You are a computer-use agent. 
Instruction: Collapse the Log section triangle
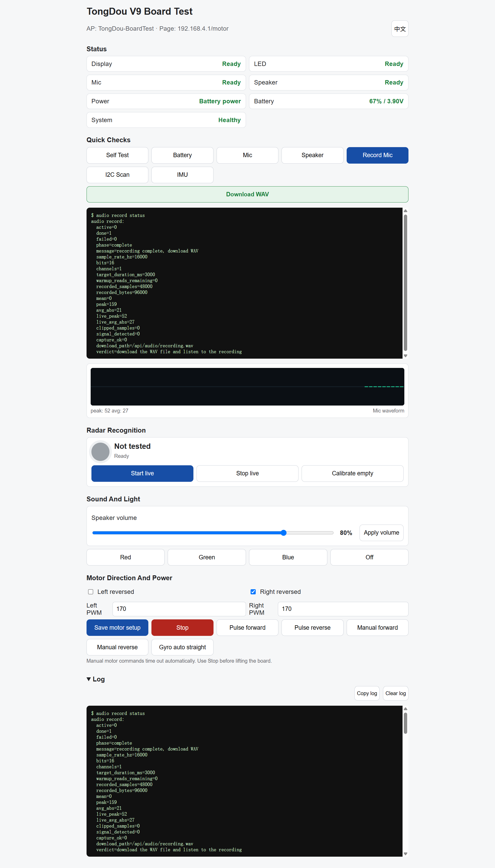tap(89, 679)
